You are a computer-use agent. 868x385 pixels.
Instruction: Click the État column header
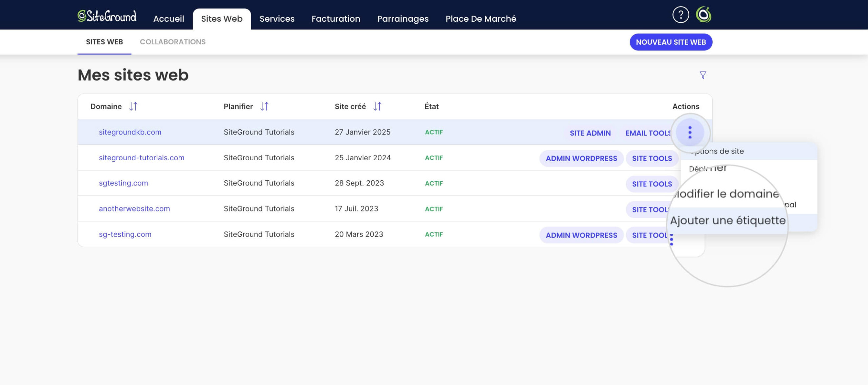[x=431, y=106]
